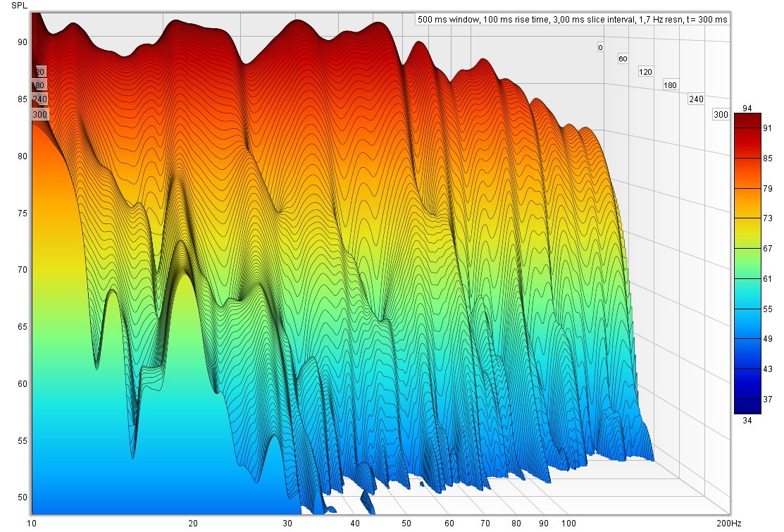Screen dimensions: 784x532
Task: Select the 43 value on color legend
Action: [768, 369]
